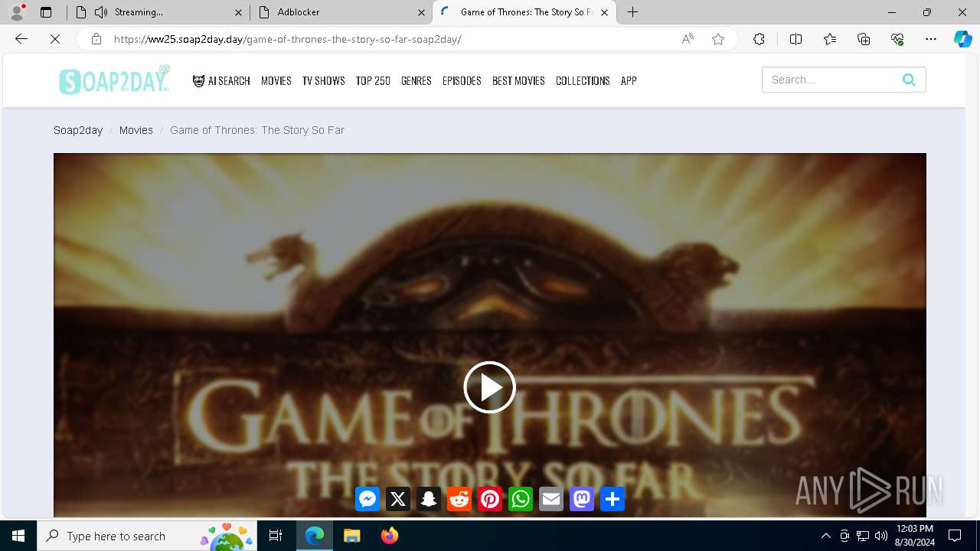980x551 pixels.
Task: Open Collections site menu item
Action: (583, 80)
